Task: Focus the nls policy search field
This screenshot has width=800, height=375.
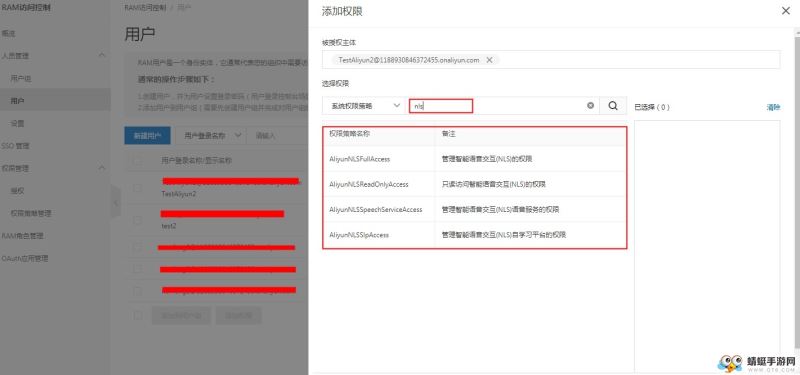Action: click(503, 106)
